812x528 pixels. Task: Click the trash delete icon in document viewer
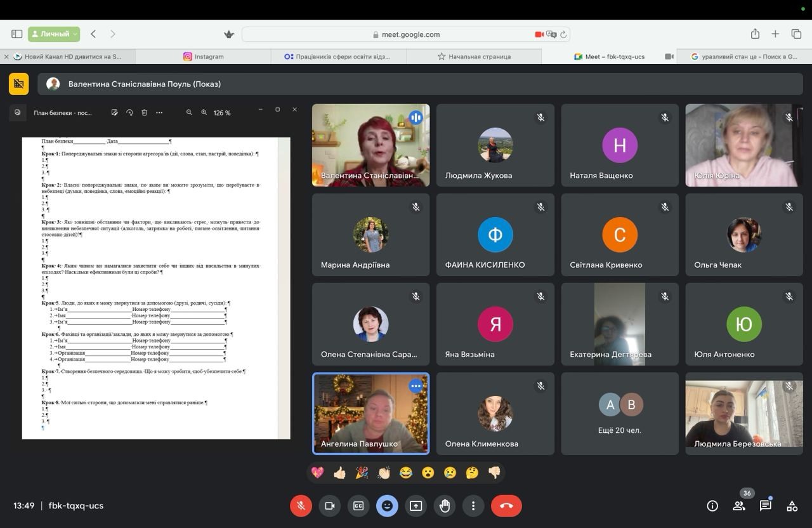[x=144, y=112]
